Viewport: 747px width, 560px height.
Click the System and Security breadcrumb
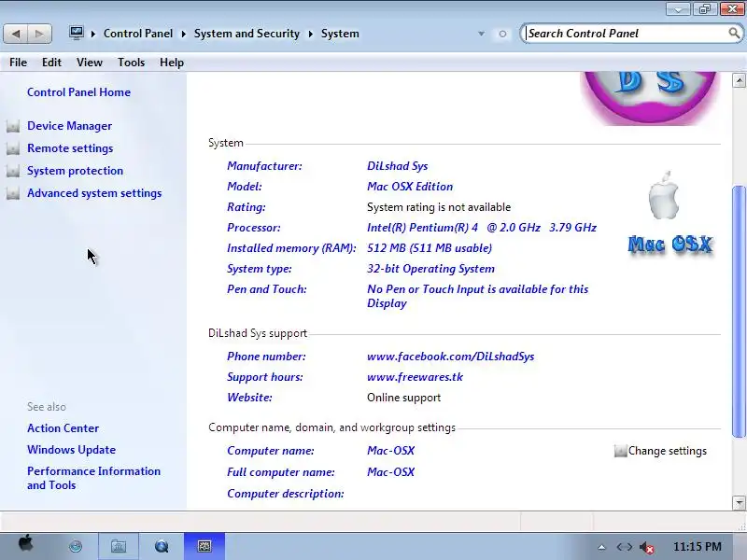(247, 34)
